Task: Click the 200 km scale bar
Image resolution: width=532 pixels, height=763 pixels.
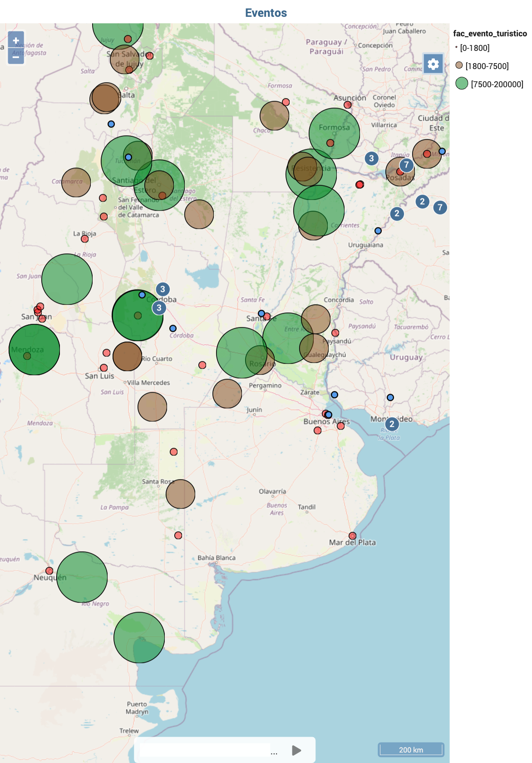Action: pos(411,749)
